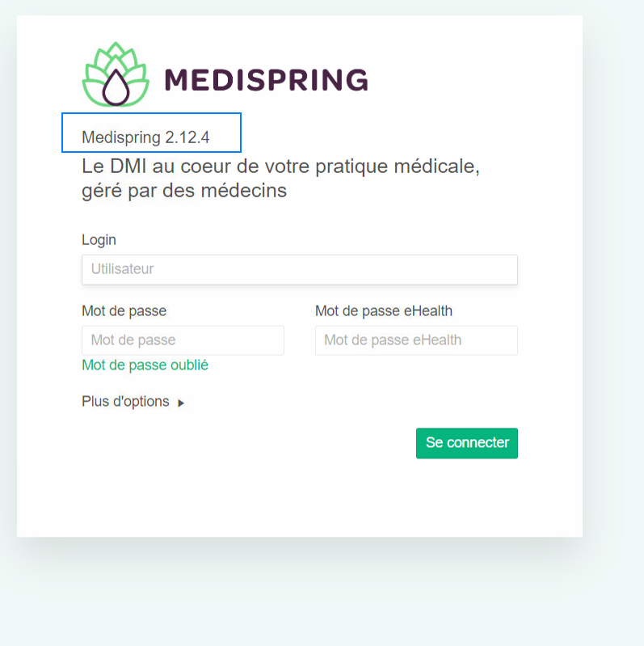Click the "Le DMI au coeur" tagline line
644x646 pixels.
click(281, 167)
